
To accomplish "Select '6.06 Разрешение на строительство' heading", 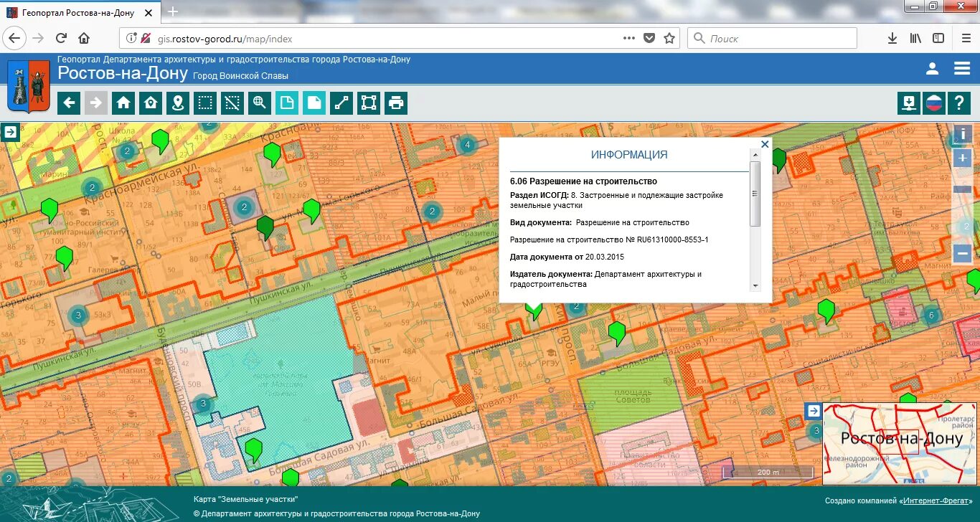I will pyautogui.click(x=583, y=181).
